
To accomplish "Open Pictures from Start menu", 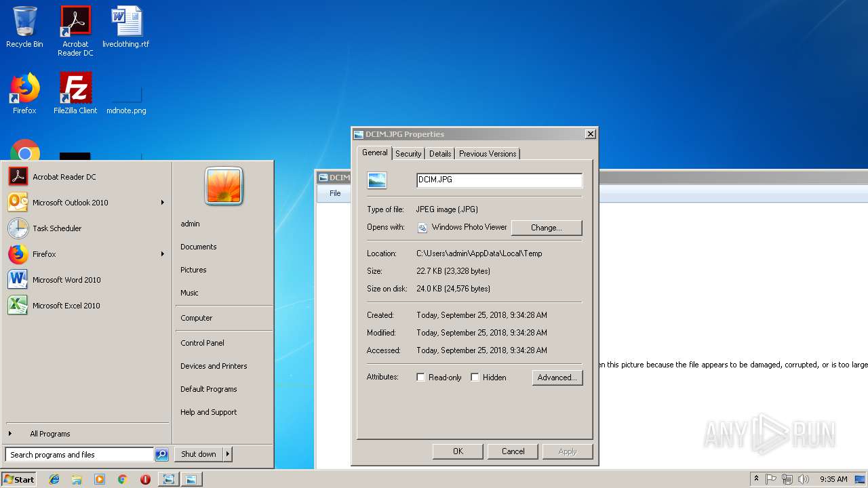I will (193, 270).
